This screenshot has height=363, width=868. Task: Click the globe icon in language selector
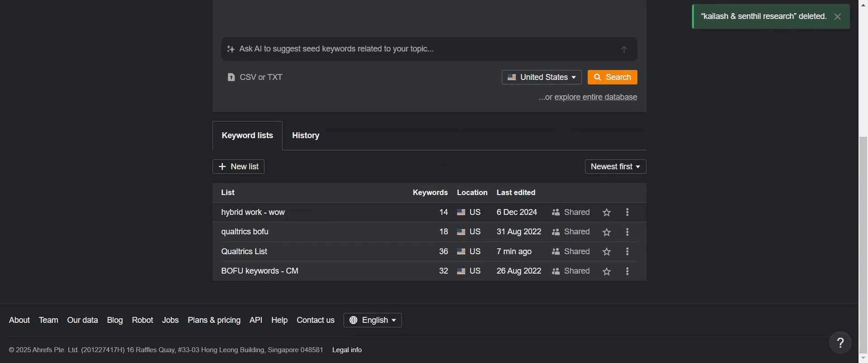(x=354, y=320)
